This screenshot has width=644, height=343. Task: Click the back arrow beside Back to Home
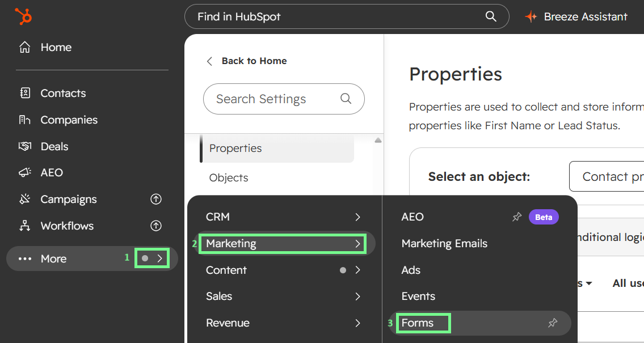click(x=209, y=61)
